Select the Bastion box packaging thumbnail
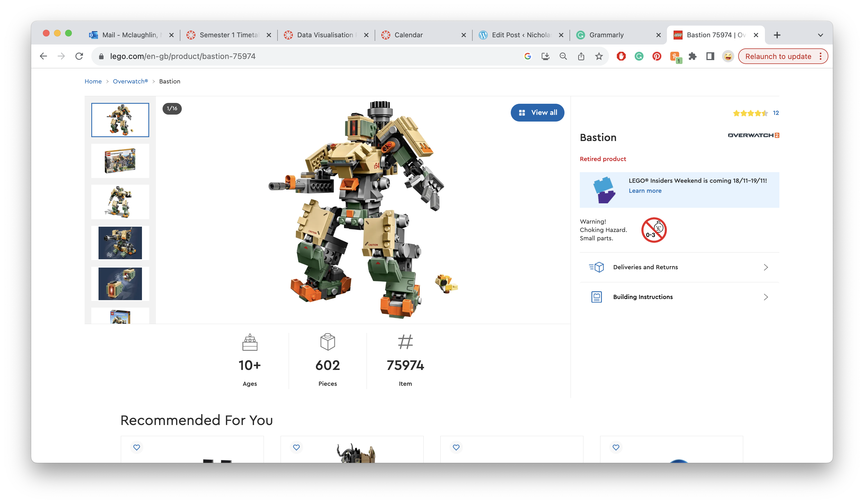The height and width of the screenshot is (504, 864). coord(120,161)
